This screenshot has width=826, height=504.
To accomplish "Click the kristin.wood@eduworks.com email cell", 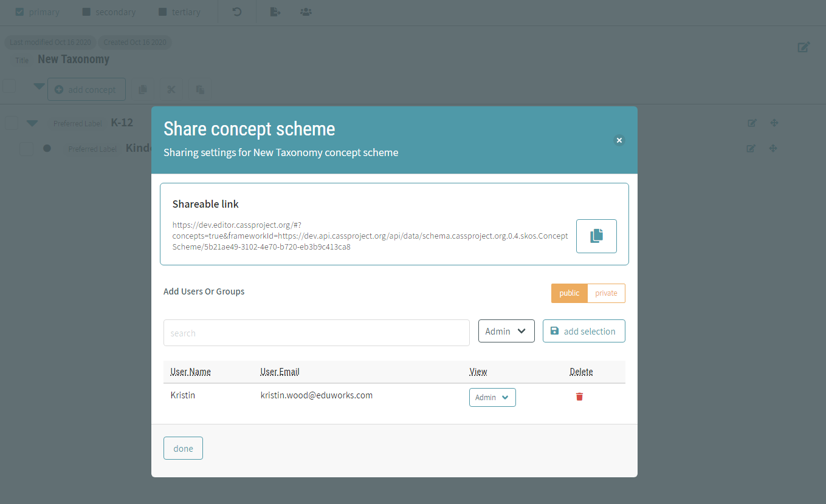I will 317,395.
